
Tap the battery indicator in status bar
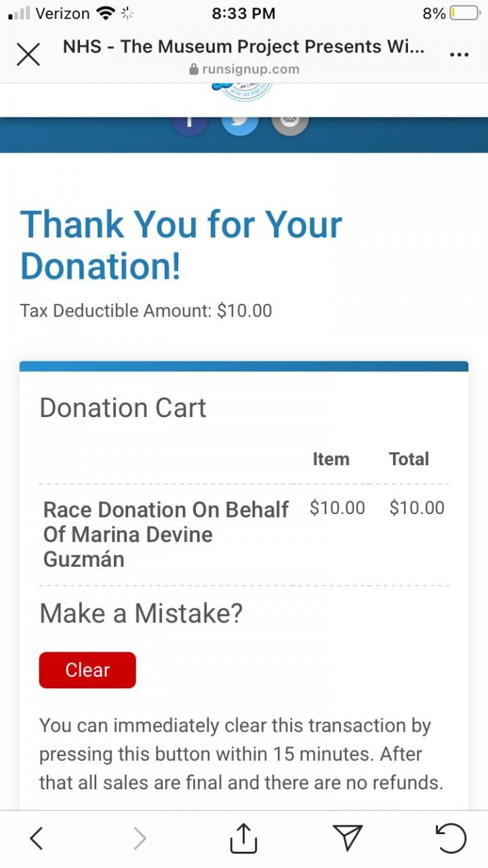point(464,13)
